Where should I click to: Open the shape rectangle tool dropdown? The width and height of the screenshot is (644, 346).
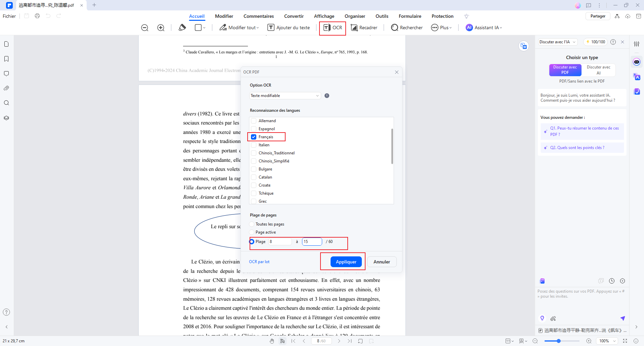[204, 28]
